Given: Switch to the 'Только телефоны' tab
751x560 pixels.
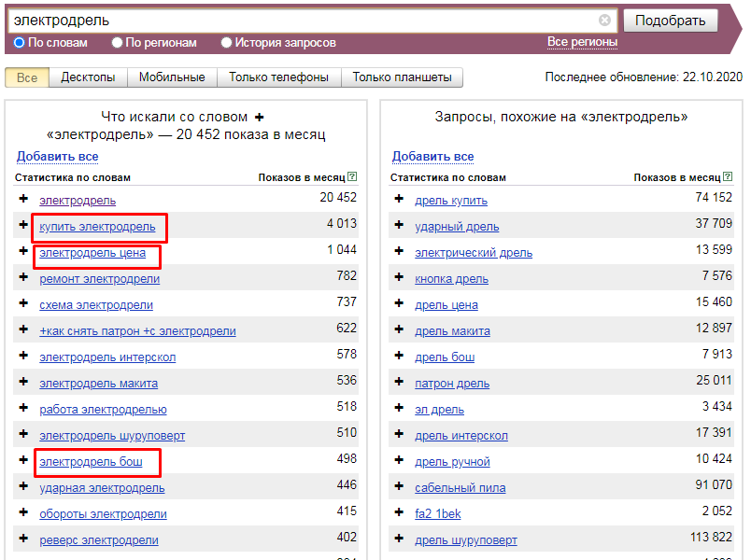Looking at the screenshot, I should click(x=278, y=77).
